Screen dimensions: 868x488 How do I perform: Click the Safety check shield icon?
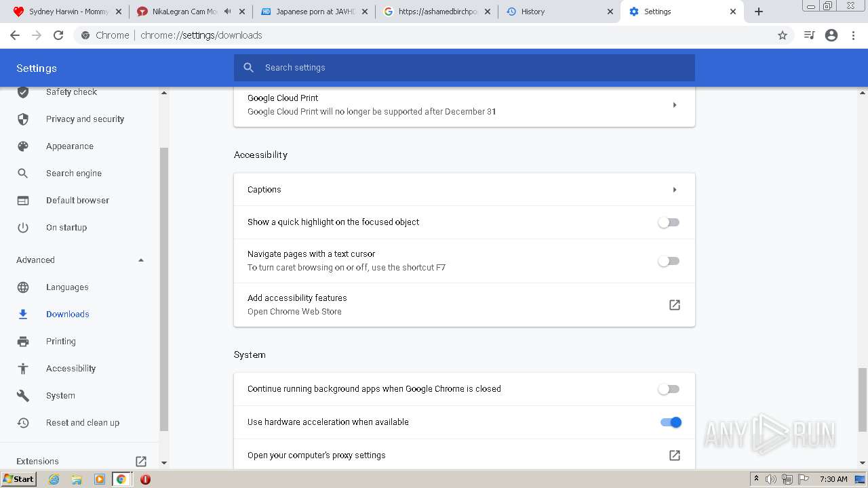[x=23, y=92]
